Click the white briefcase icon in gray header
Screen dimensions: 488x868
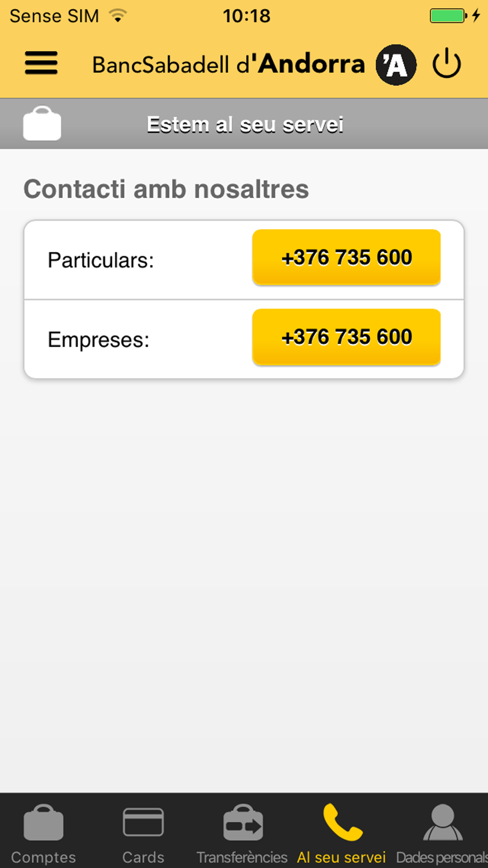coord(42,124)
